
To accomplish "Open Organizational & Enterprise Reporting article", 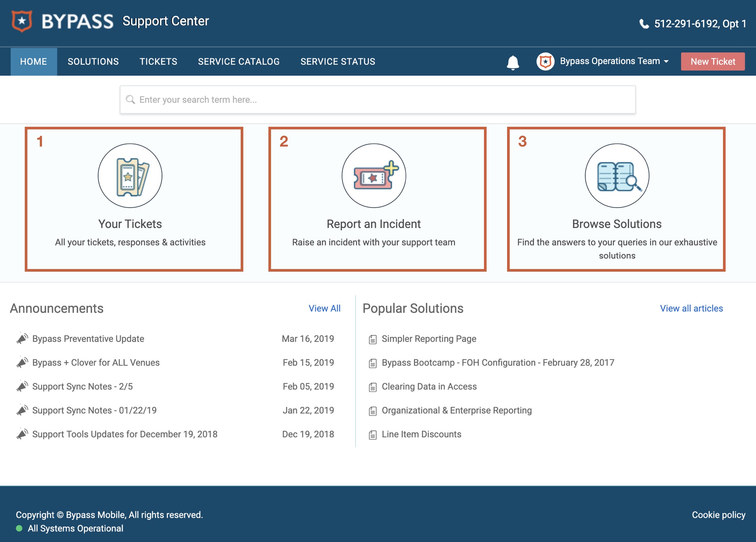I will tap(457, 410).
